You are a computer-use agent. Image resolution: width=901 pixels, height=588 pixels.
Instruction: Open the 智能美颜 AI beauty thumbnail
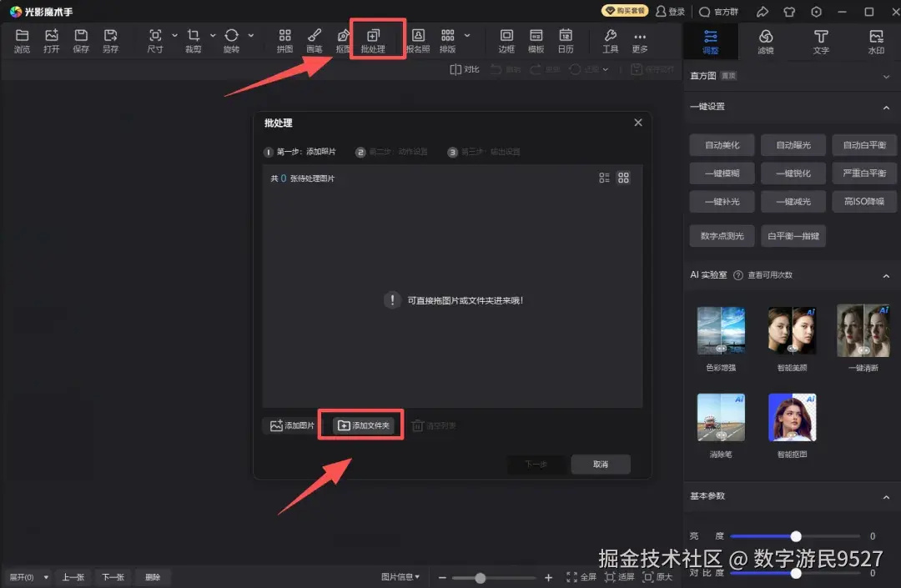[x=791, y=329]
